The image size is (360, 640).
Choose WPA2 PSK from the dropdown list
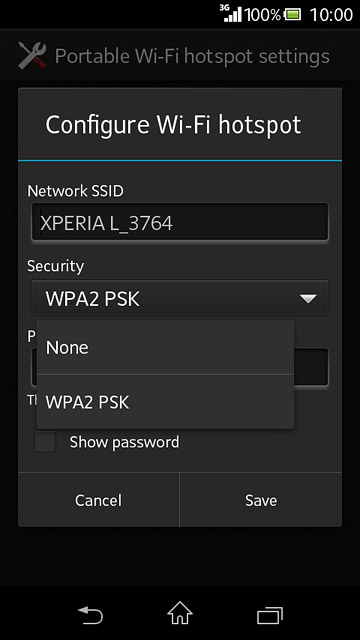165,402
